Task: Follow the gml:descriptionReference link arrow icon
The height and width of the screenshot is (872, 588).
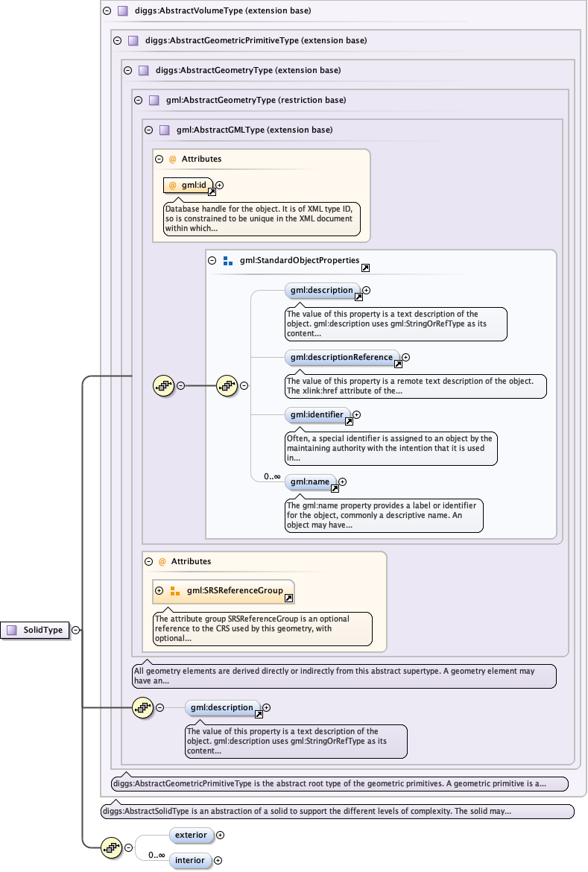Action: (x=398, y=364)
